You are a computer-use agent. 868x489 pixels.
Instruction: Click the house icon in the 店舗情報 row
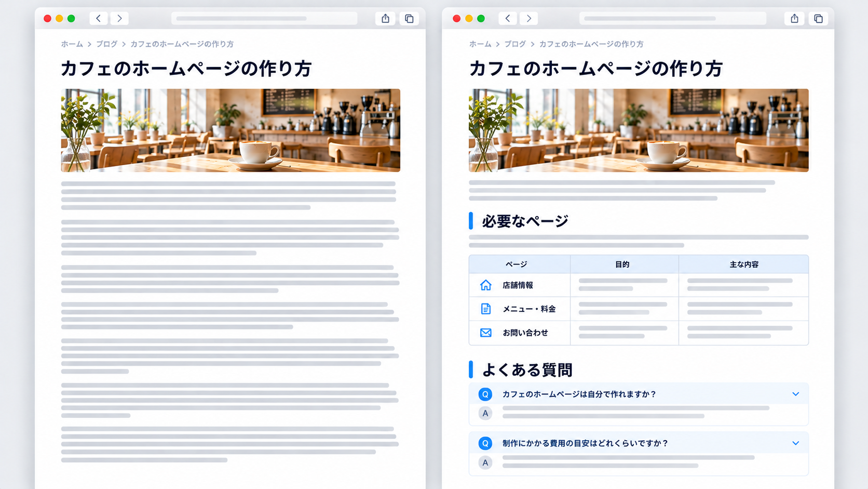click(486, 285)
